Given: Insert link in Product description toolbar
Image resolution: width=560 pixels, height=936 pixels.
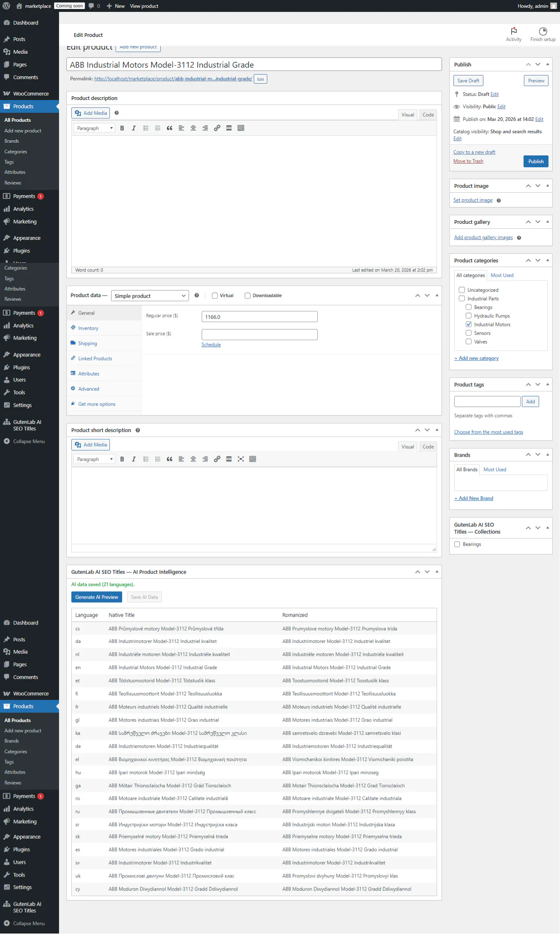Looking at the screenshot, I should tap(217, 128).
